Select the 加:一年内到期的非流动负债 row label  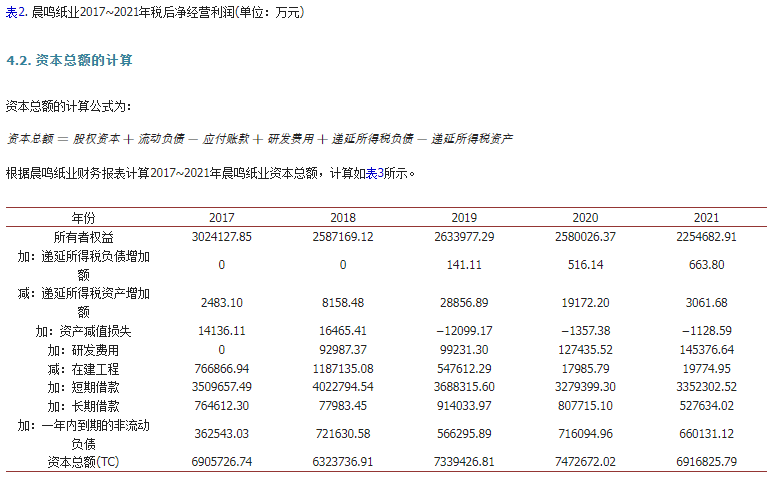tap(84, 435)
